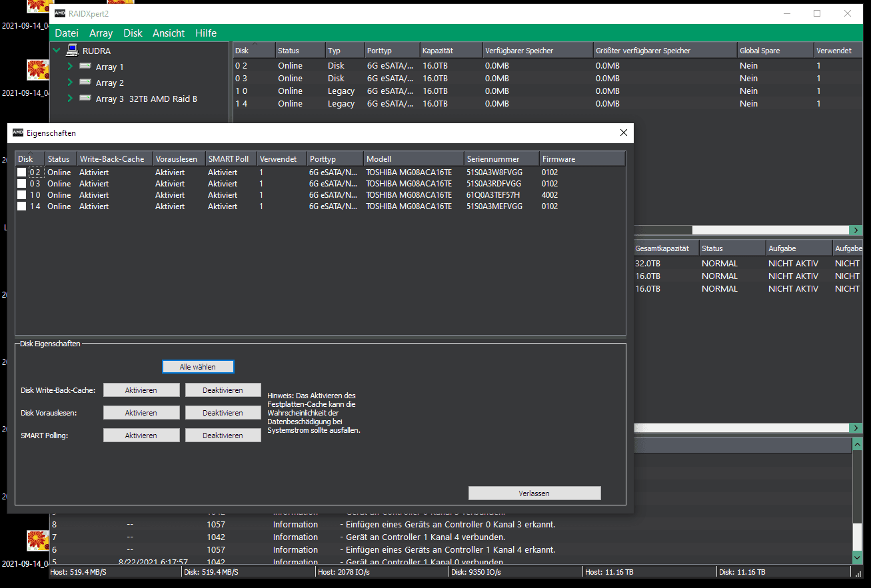Click the Aufgabe column header
Image resolution: width=871 pixels, height=588 pixels.
pos(798,248)
